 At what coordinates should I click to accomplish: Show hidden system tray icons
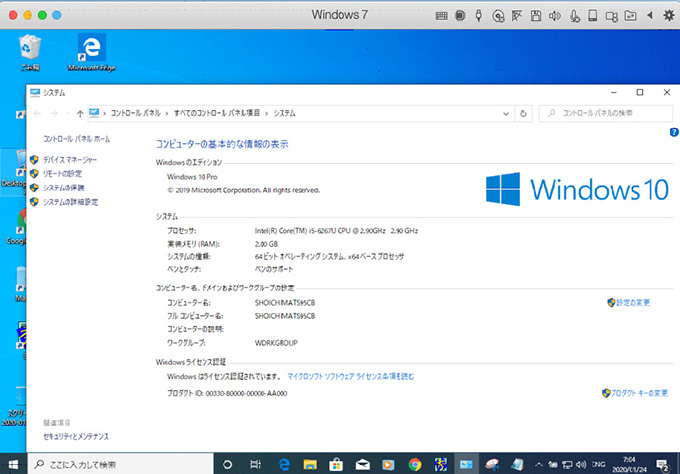coord(539,465)
